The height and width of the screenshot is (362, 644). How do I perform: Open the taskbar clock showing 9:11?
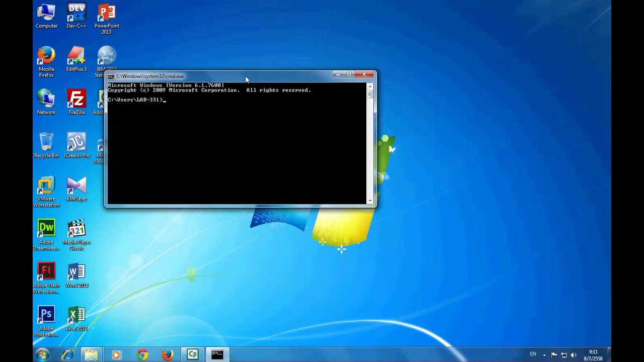coord(594,355)
